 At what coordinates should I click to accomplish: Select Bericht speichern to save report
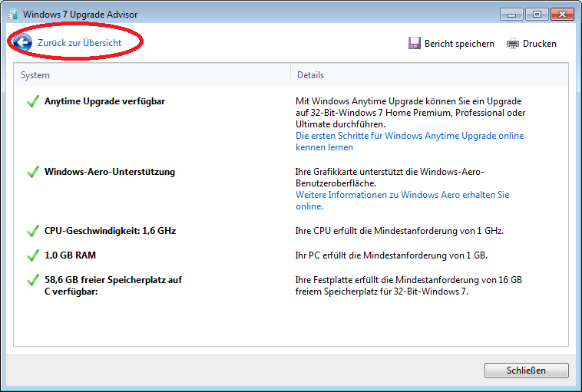point(459,44)
